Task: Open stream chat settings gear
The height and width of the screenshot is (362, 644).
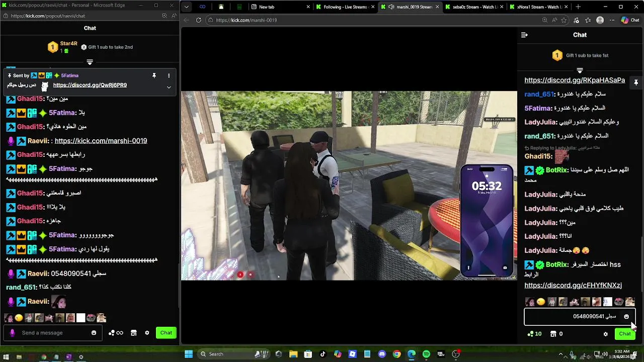Action: (x=606, y=334)
